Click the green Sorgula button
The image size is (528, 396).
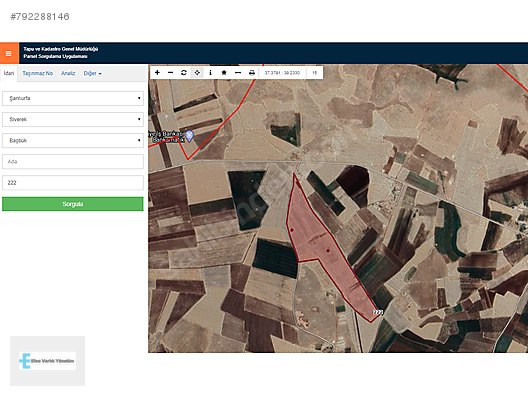coord(73,204)
